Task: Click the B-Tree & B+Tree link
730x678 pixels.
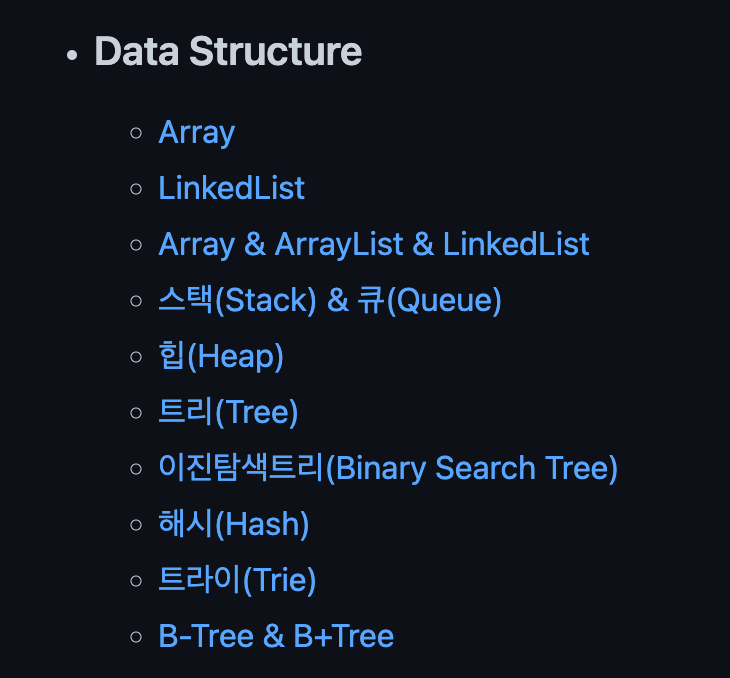Action: click(x=276, y=637)
